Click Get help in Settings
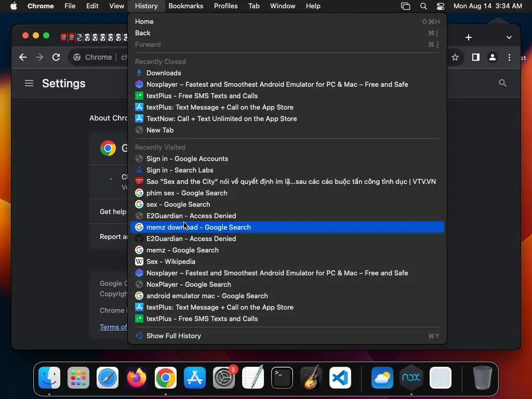The width and height of the screenshot is (532, 399). click(x=113, y=212)
